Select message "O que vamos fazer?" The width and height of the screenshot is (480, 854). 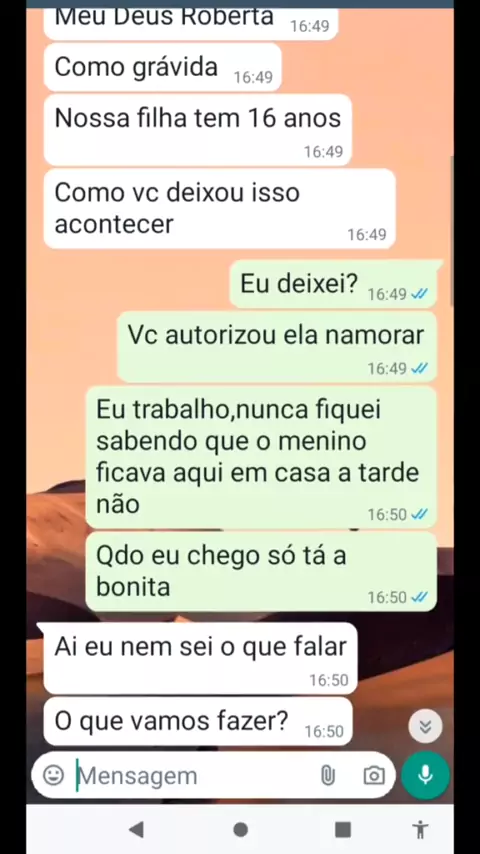pyautogui.click(x=198, y=722)
